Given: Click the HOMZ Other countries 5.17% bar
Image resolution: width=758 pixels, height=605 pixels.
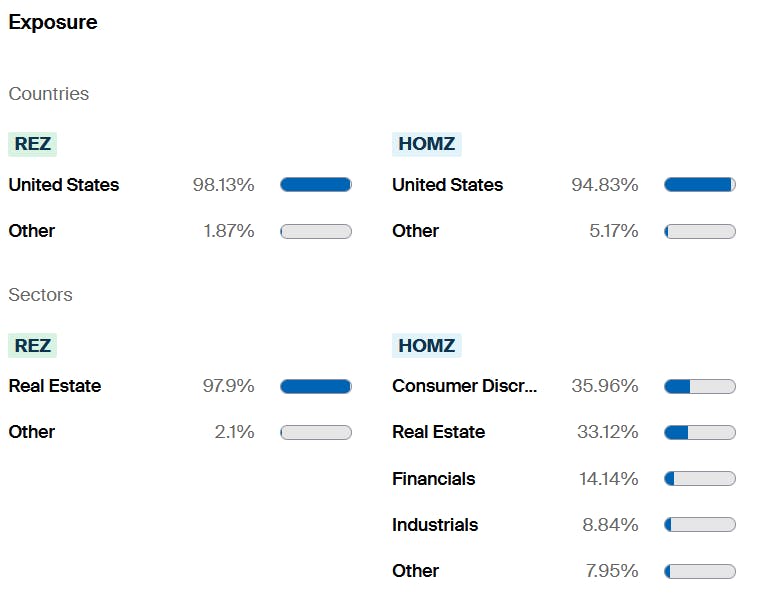Looking at the screenshot, I should (700, 231).
